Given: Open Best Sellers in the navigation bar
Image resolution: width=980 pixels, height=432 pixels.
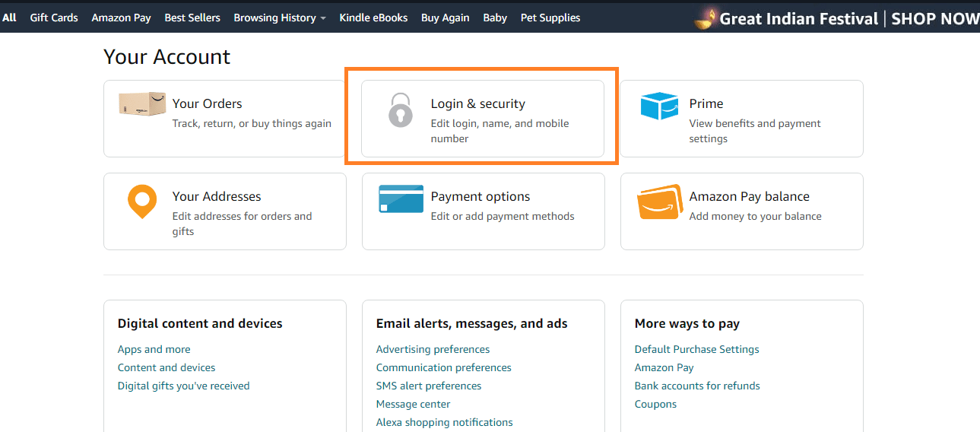Looking at the screenshot, I should point(192,17).
